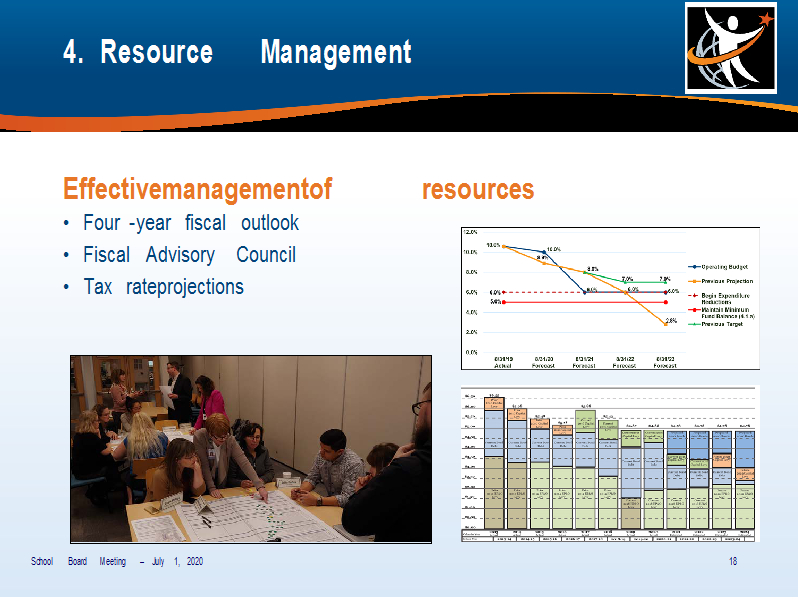Click 'Begin Expenditure Reductions' legend entry
This screenshot has width=800, height=600.
(x=719, y=298)
